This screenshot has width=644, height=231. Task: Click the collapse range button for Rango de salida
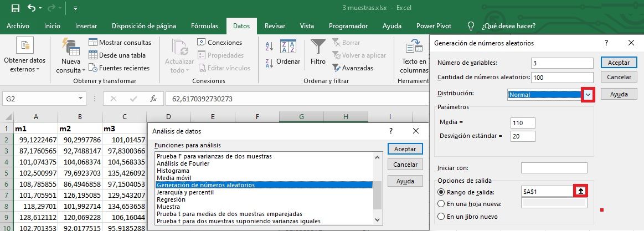[581, 192]
